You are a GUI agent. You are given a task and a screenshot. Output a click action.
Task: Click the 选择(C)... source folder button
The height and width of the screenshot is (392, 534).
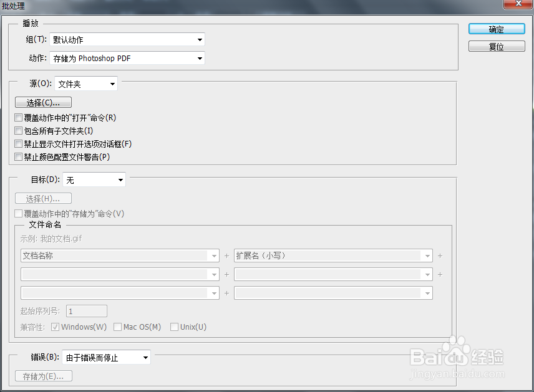coord(43,102)
